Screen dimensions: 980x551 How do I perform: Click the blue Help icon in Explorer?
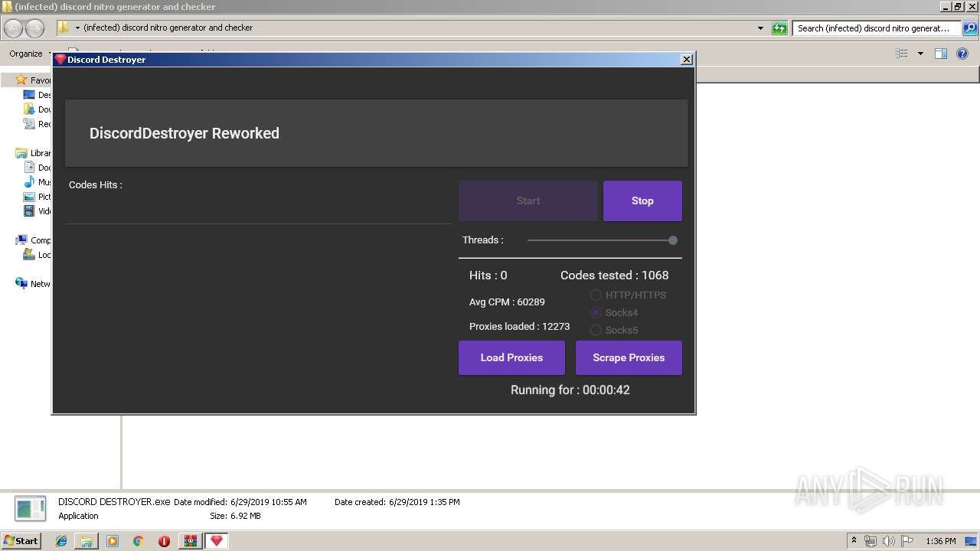pyautogui.click(x=963, y=54)
